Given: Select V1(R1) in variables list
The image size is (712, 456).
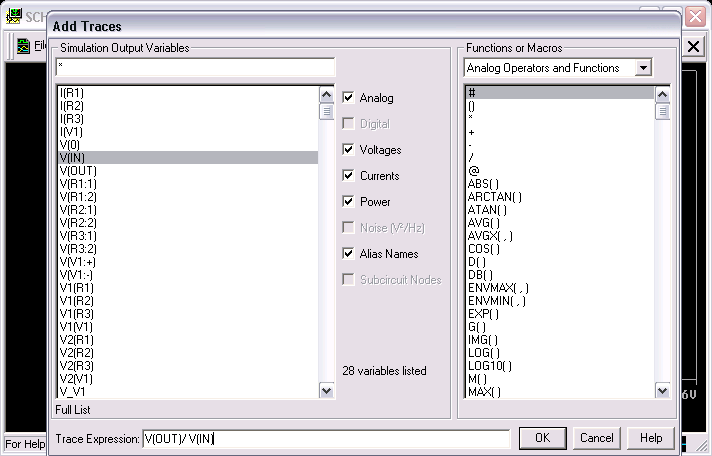Looking at the screenshot, I should pyautogui.click(x=188, y=287).
